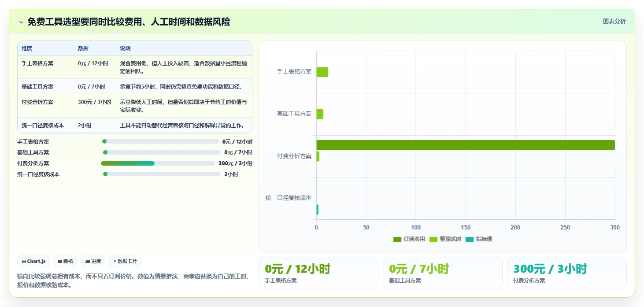Click the 统一口径复核成本 progress bar

pos(162,174)
